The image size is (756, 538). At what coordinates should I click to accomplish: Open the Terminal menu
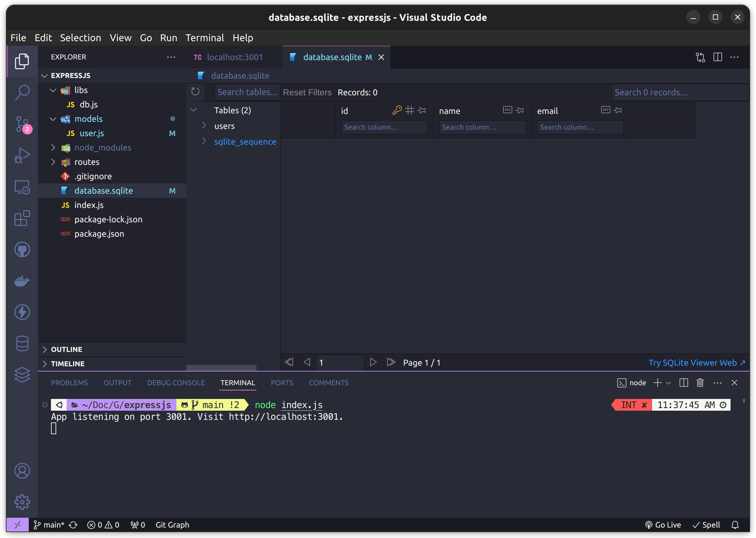(x=205, y=38)
